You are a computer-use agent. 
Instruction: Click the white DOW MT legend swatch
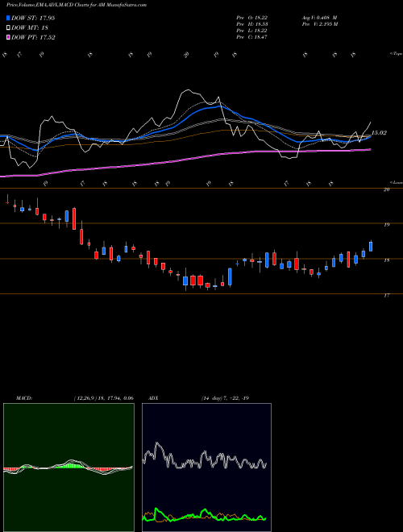9,28
